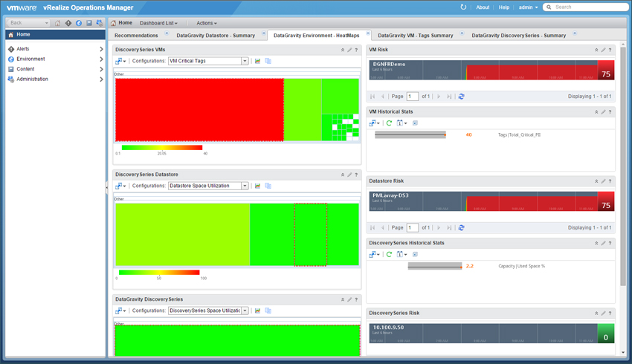This screenshot has width=632, height=364.
Task: Open help for VM Risk widget
Action: point(610,50)
